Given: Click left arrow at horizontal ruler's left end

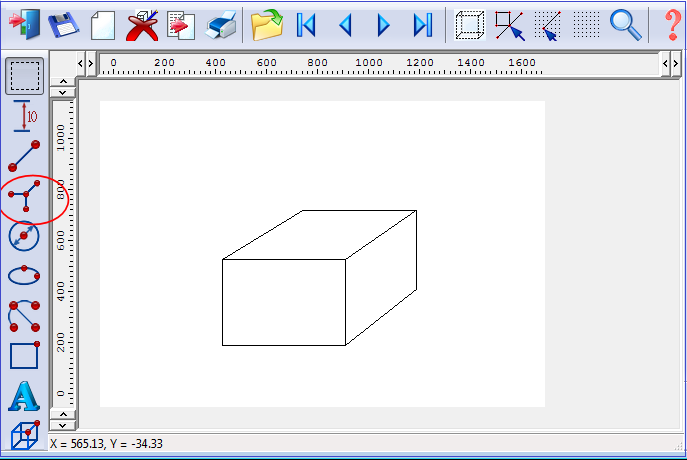Looking at the screenshot, I should (x=80, y=63).
